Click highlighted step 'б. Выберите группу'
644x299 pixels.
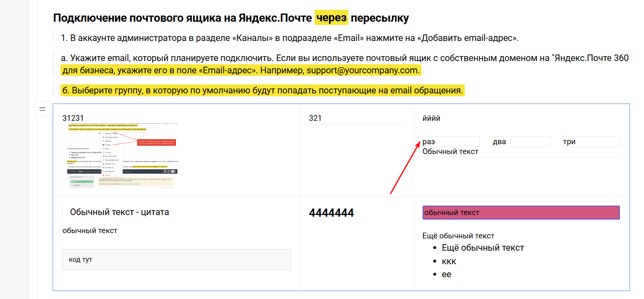(x=263, y=90)
